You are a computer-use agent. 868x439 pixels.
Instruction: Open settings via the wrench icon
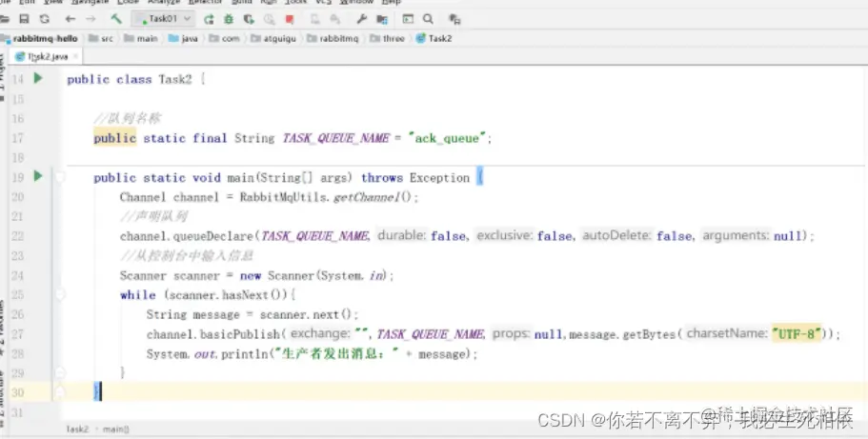tap(361, 19)
